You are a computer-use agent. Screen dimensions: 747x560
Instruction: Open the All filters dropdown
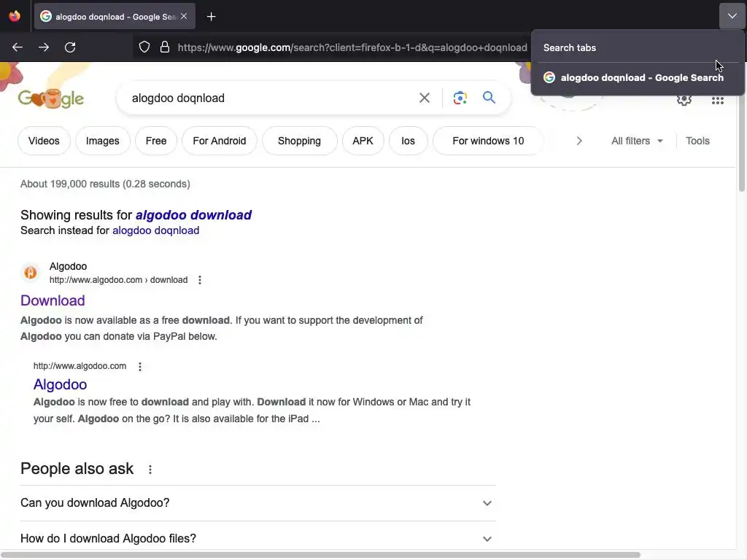637,141
